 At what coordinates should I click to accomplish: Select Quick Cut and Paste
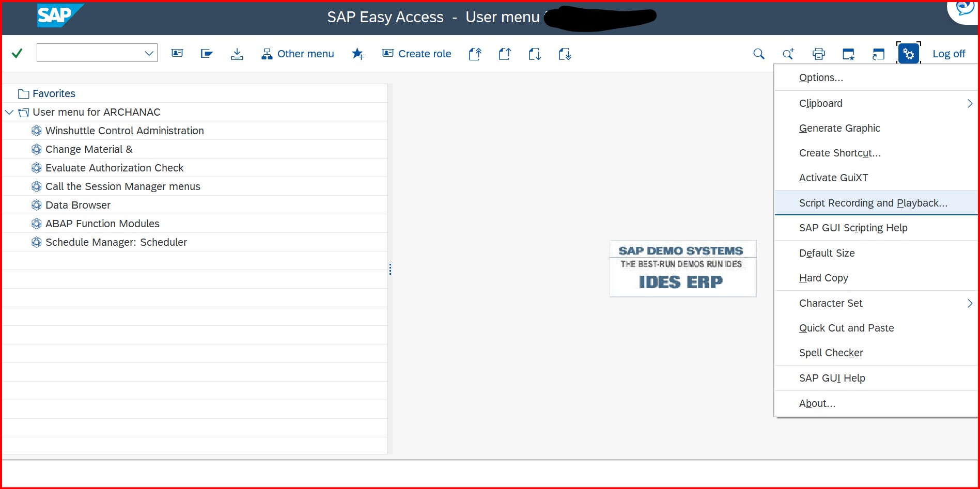876,328
